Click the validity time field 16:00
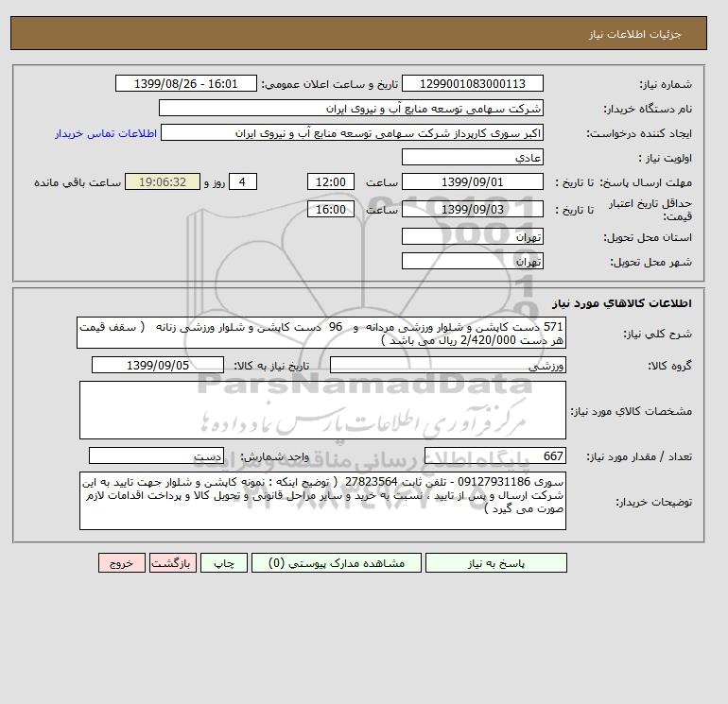728x704 pixels. tap(331, 209)
